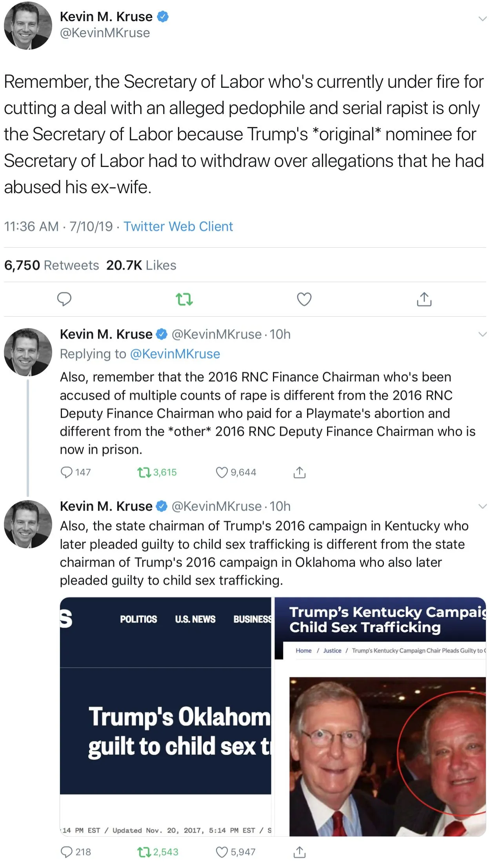Image resolution: width=489 pixels, height=868 pixels.
Task: Open the @KevinMKruse link after Replying to
Action: click(x=175, y=354)
